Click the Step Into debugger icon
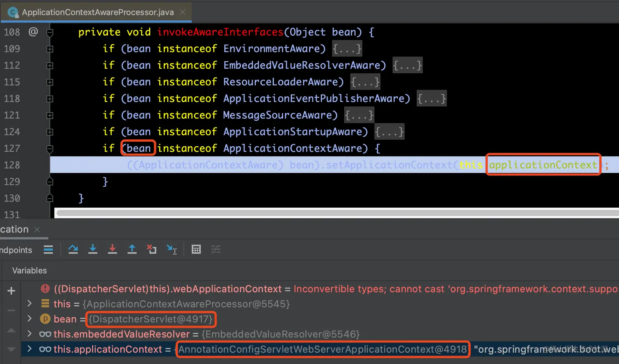The width and height of the screenshot is (619, 364). click(93, 249)
